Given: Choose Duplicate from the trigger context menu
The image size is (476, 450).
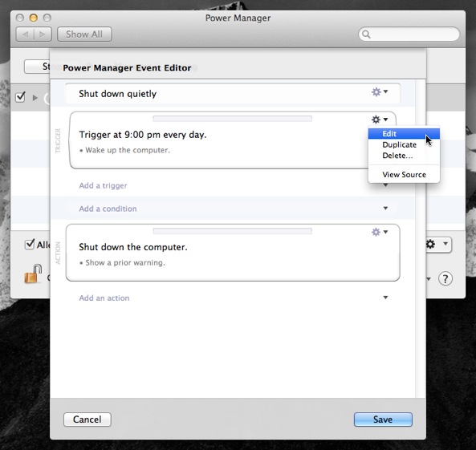Looking at the screenshot, I should pos(404,144).
